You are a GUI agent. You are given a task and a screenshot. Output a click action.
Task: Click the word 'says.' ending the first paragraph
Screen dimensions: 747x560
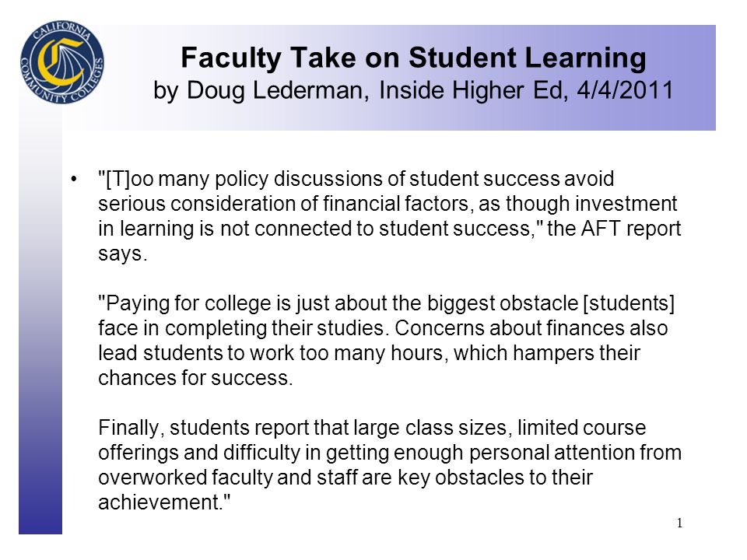[x=123, y=254]
